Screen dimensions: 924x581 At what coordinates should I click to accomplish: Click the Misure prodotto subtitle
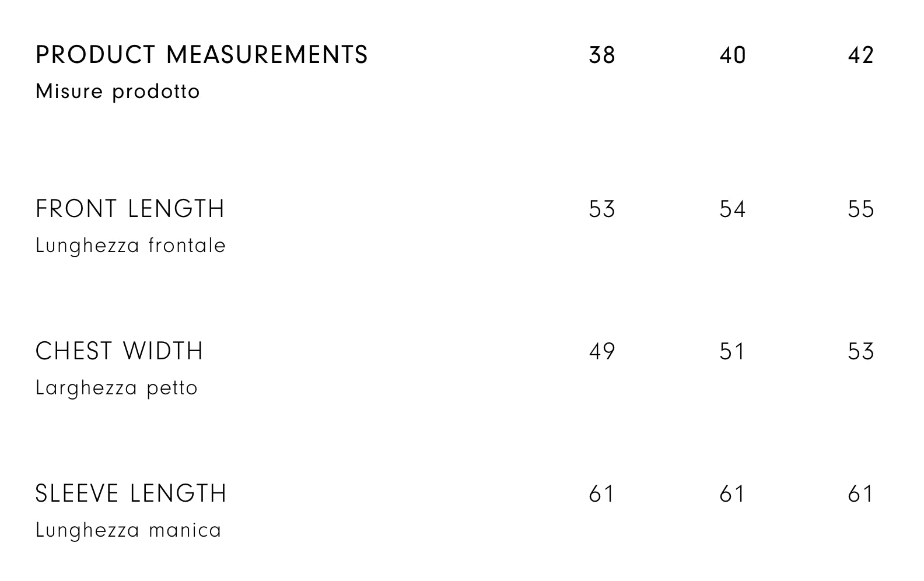(x=117, y=92)
